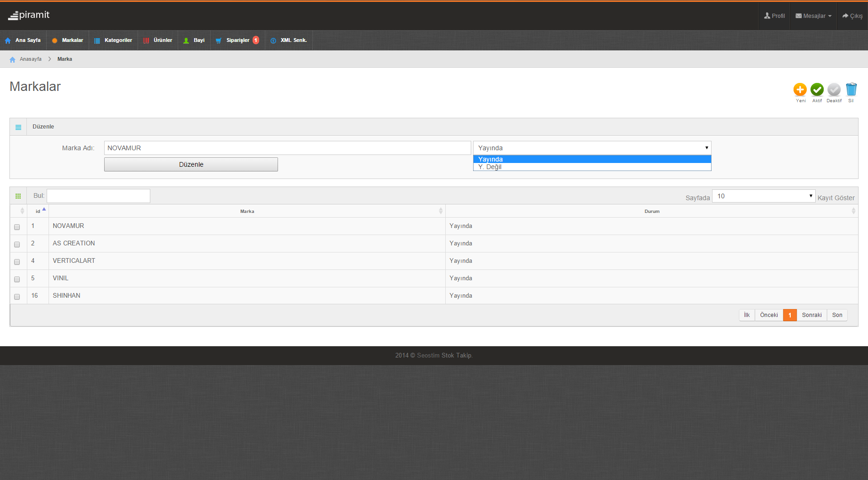Tick the checkbox for NOVAMUR row
Viewport: 868px width, 480px height.
click(17, 227)
